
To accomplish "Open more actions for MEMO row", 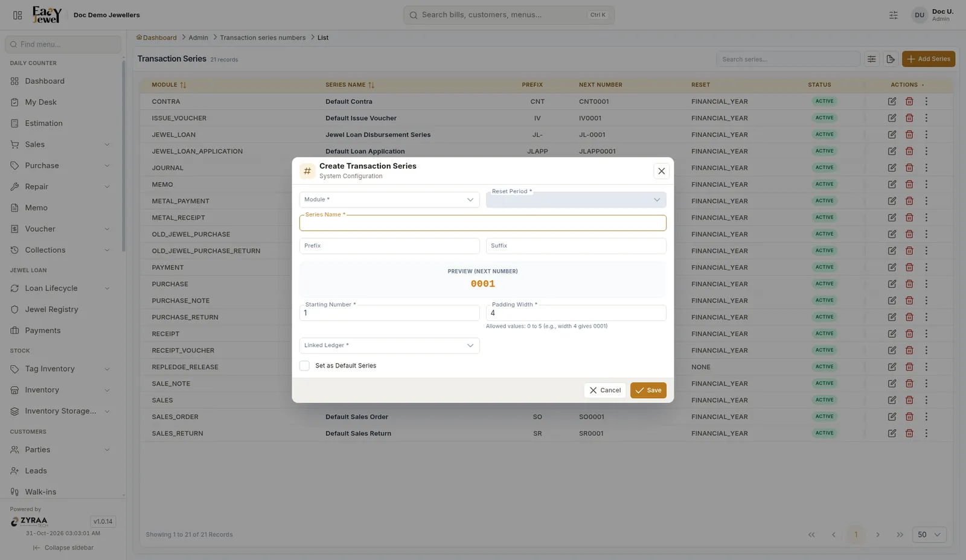I will (x=926, y=185).
